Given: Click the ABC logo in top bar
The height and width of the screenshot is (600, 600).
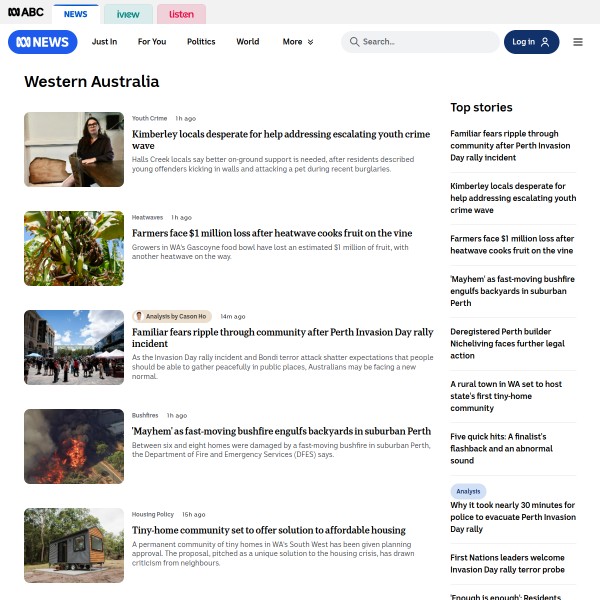Looking at the screenshot, I should [x=26, y=12].
